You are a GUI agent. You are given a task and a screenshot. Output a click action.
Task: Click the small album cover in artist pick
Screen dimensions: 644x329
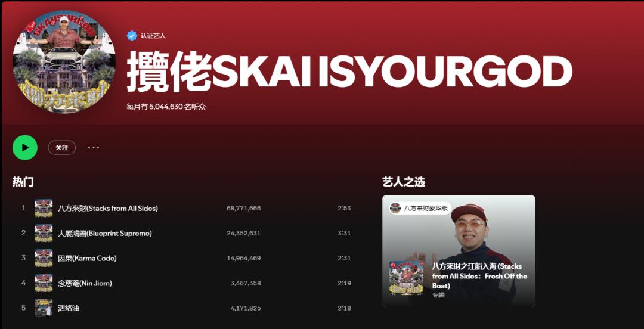tap(406, 278)
